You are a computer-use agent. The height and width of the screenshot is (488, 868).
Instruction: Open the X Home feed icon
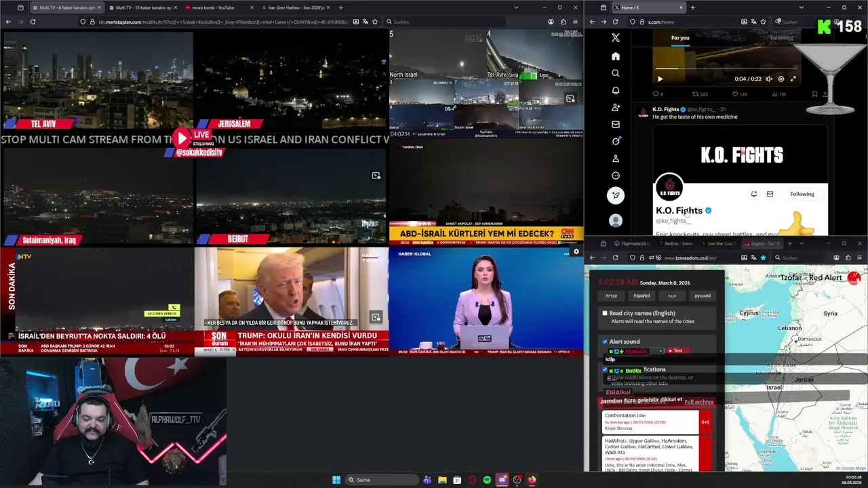[616, 56]
